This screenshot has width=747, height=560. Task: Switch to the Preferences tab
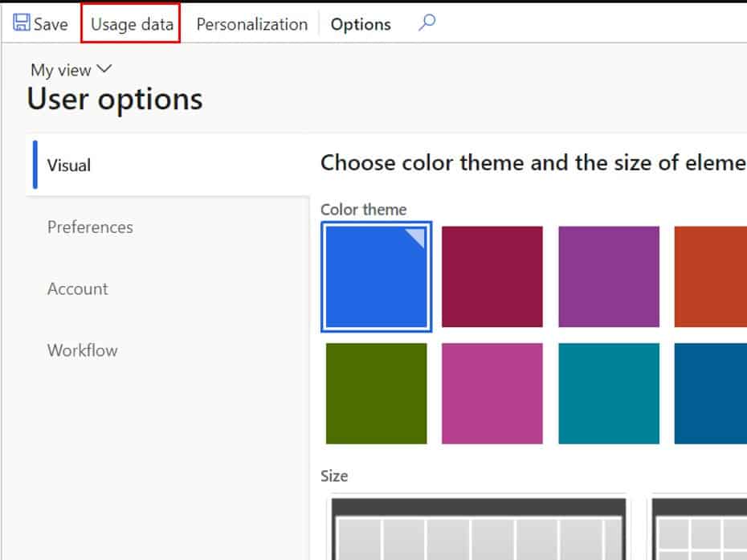tap(90, 227)
